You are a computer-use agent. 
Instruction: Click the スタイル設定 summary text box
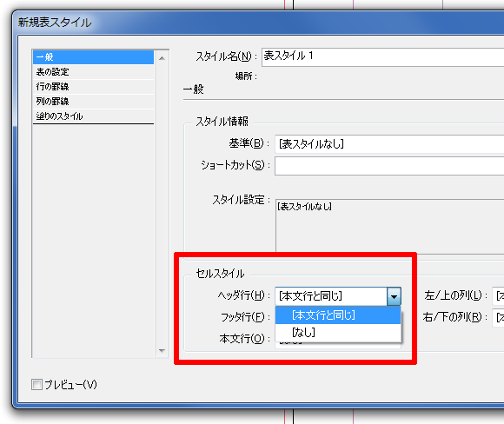[389, 225]
